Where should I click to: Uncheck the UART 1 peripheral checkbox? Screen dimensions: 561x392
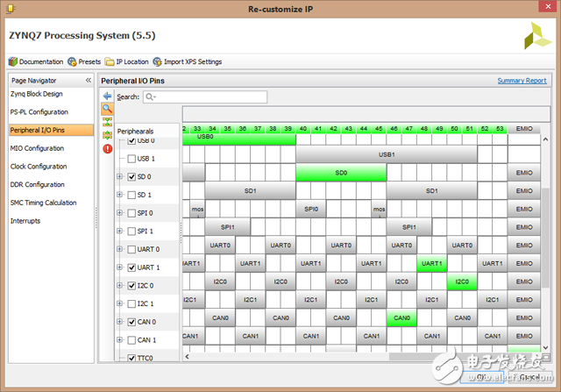(131, 267)
